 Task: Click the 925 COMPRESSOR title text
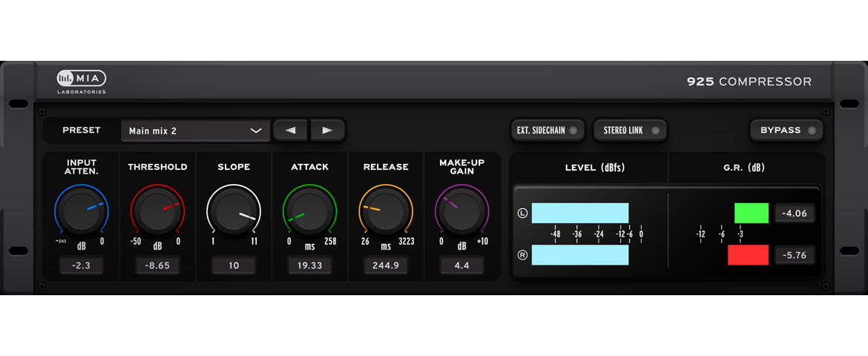749,82
